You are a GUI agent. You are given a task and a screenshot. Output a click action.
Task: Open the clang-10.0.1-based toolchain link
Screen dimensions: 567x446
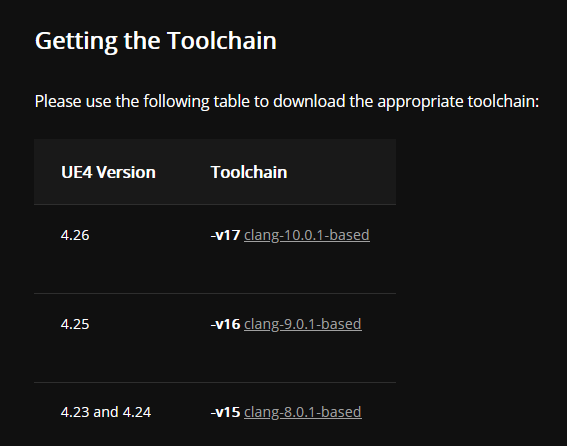point(307,235)
